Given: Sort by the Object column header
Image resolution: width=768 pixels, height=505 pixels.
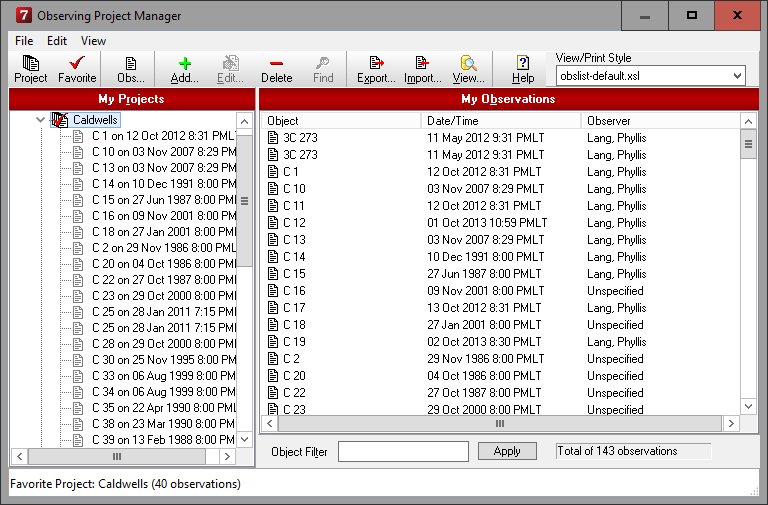Looking at the screenshot, I should 341,120.
